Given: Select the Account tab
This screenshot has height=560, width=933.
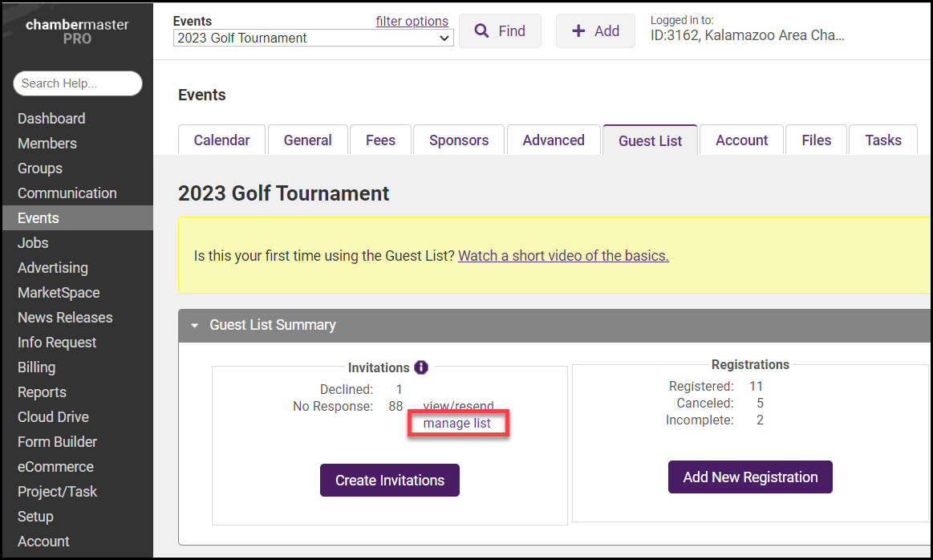Looking at the screenshot, I should point(741,140).
